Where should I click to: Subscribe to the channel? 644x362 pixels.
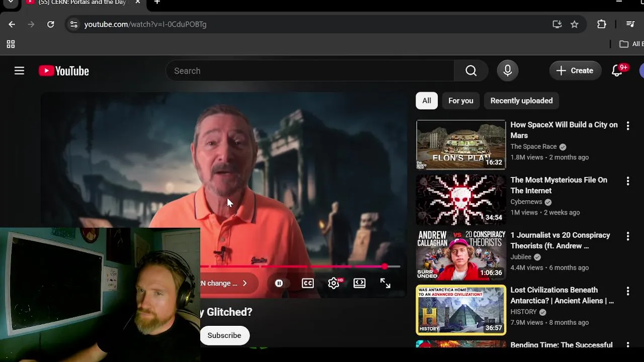pyautogui.click(x=224, y=335)
